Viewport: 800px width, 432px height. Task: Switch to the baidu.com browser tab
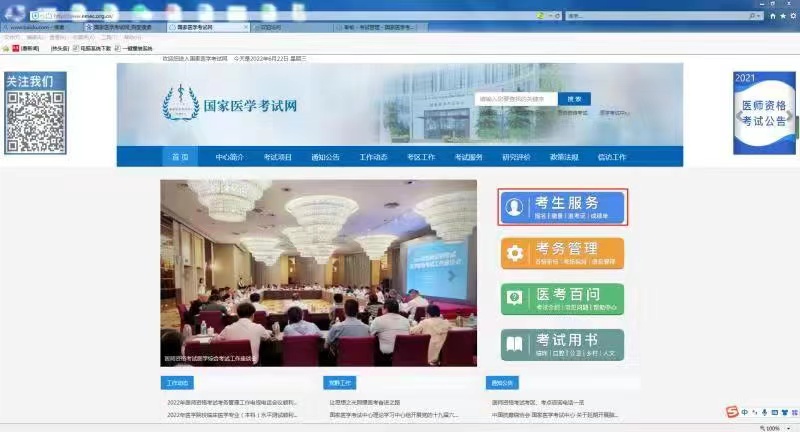(x=42, y=27)
